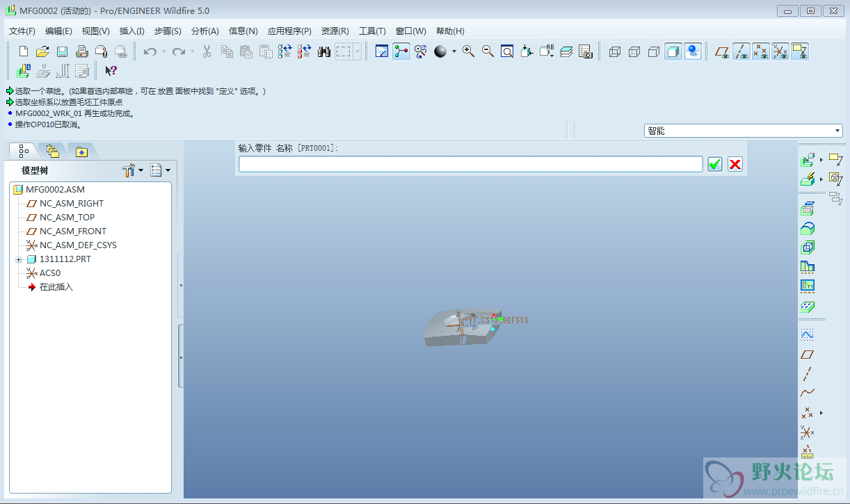Viewport: 850px width, 504px height.
Task: Toggle spin center display
Action: (401, 51)
